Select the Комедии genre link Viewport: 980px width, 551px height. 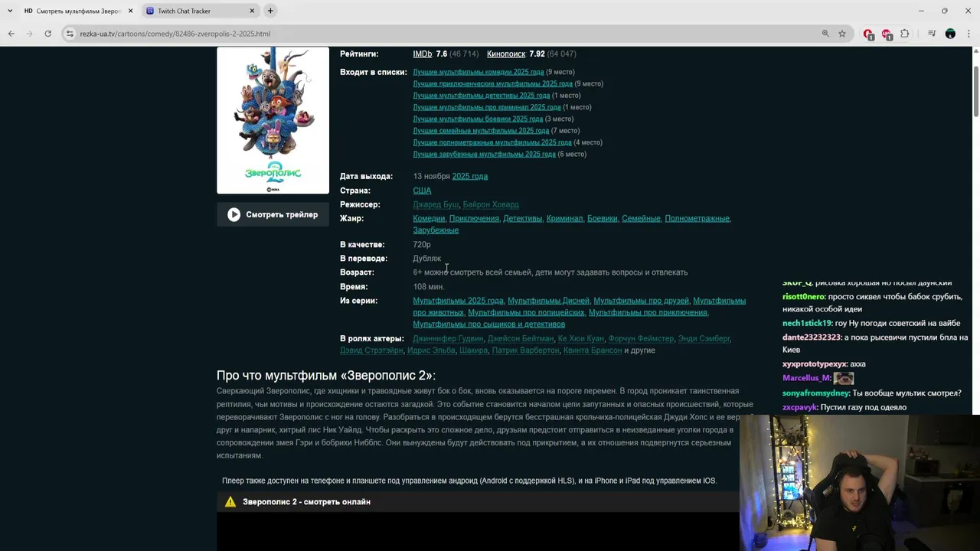(x=429, y=219)
